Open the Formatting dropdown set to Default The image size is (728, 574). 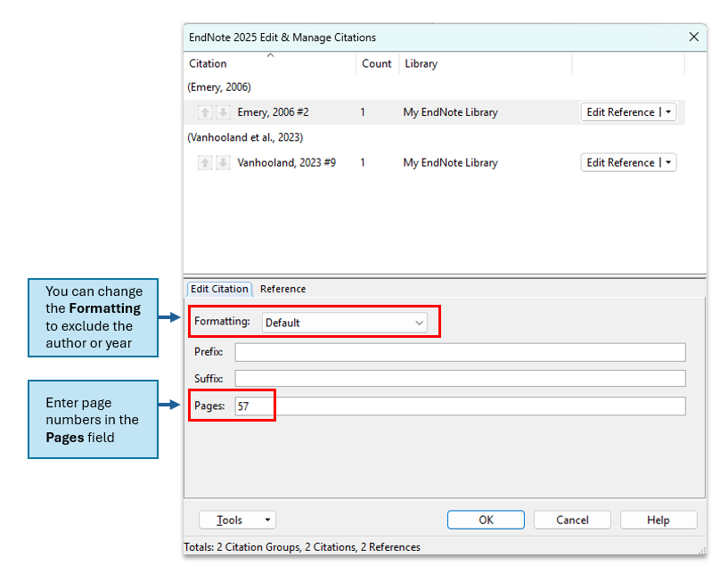coord(346,323)
